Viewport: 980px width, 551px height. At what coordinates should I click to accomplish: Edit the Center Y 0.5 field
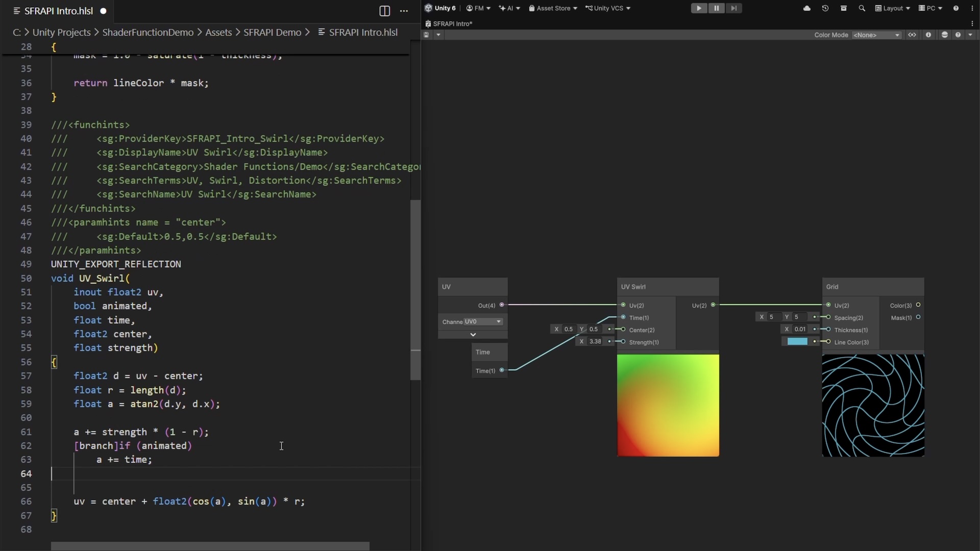tap(594, 329)
